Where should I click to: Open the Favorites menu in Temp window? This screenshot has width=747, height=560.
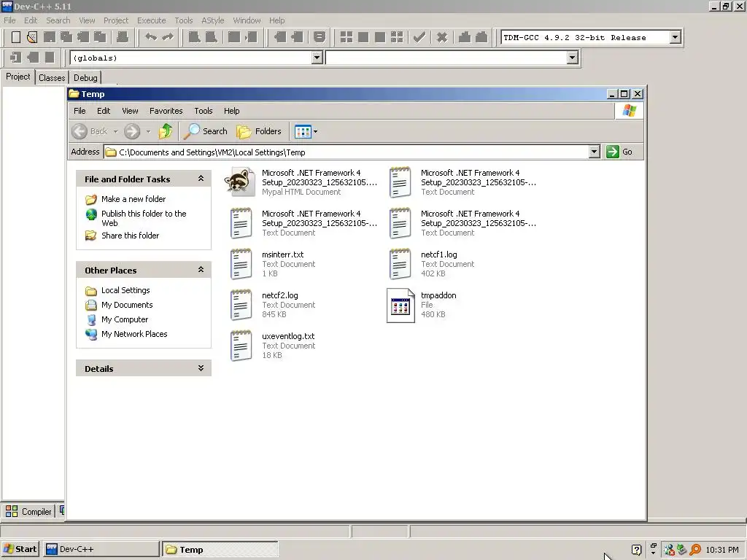166,111
